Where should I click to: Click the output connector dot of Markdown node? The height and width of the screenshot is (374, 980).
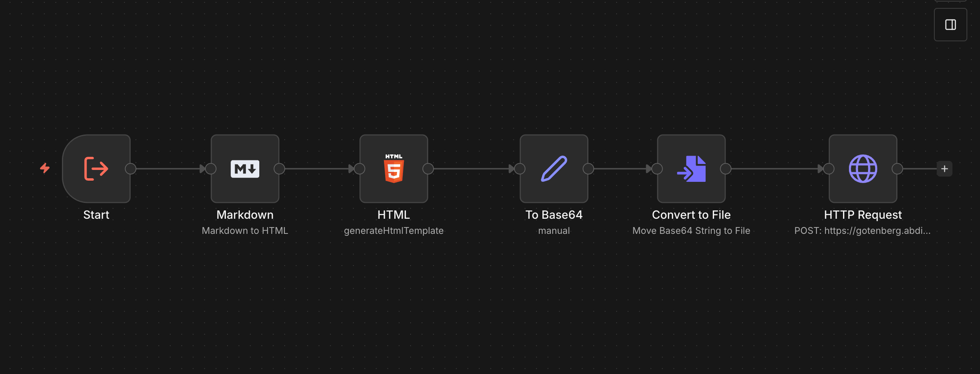click(279, 168)
